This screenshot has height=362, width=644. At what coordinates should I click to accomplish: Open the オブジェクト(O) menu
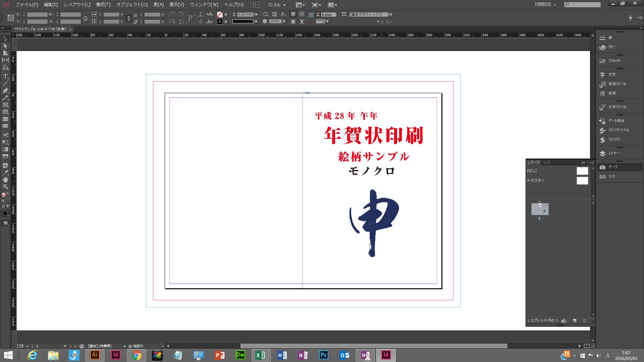click(x=132, y=5)
